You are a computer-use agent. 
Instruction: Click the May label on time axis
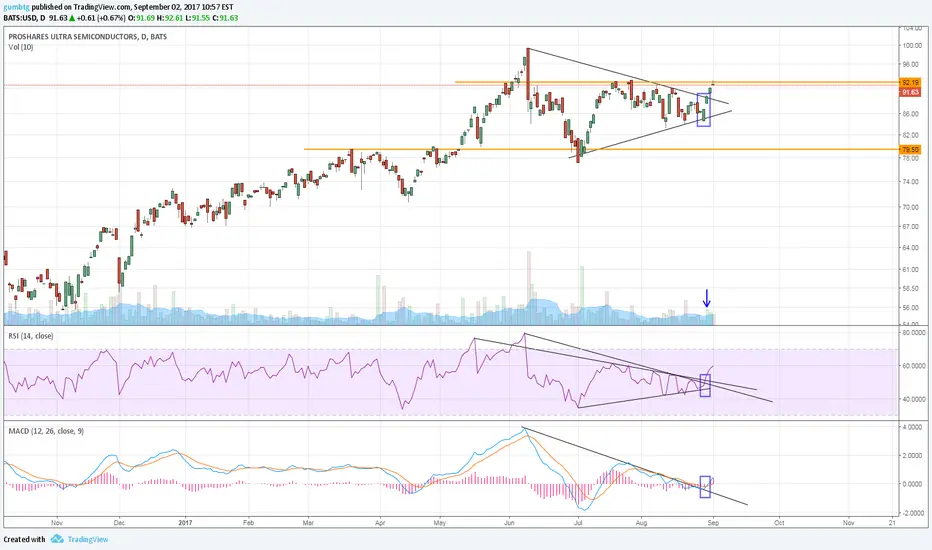[x=440, y=523]
